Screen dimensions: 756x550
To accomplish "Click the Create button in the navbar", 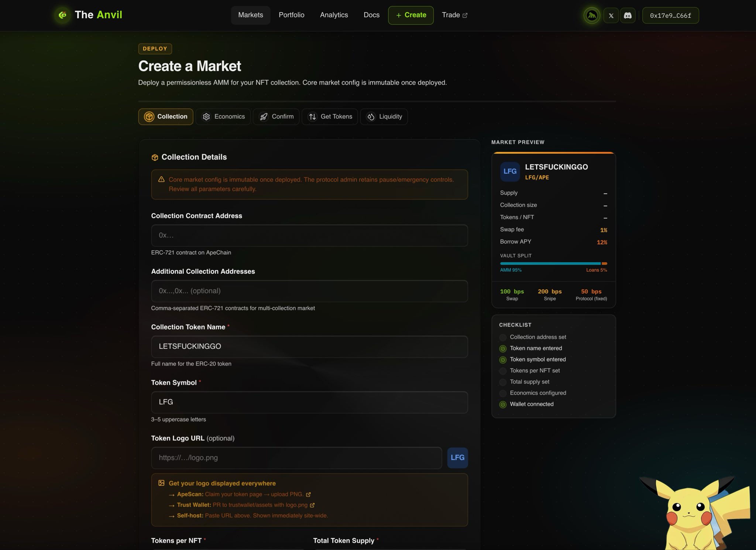I will (411, 15).
